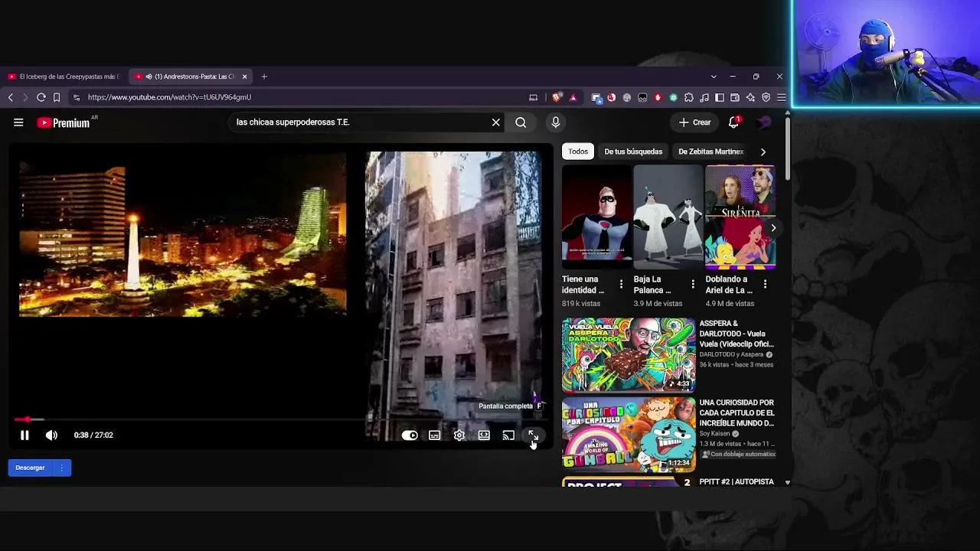The width and height of the screenshot is (980, 551).
Task: Open the account avatar menu
Action: [764, 122]
